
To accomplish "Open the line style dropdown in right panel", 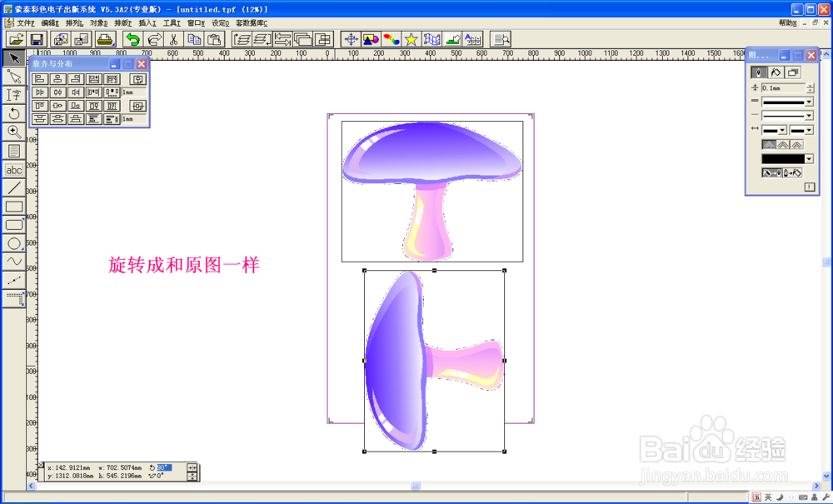I will [x=809, y=102].
